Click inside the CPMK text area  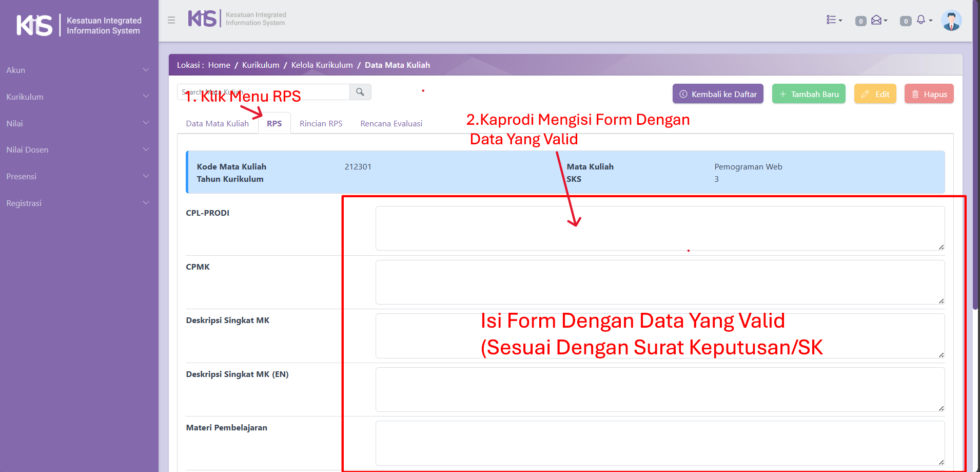coord(659,282)
